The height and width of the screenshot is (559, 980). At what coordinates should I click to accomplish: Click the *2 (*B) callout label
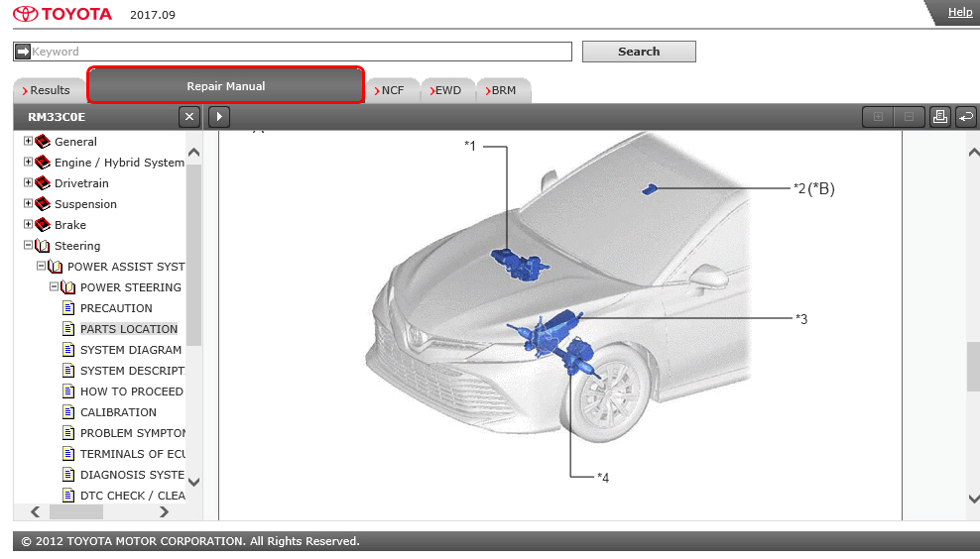813,188
